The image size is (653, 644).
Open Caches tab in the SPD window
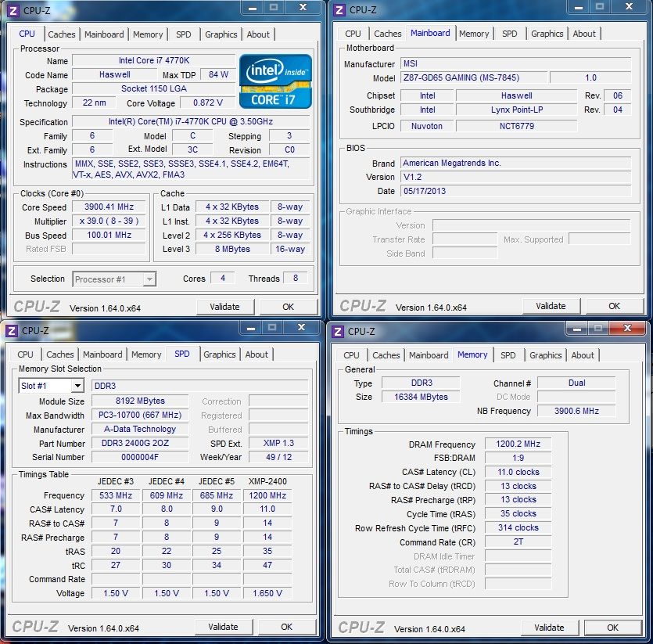point(60,354)
